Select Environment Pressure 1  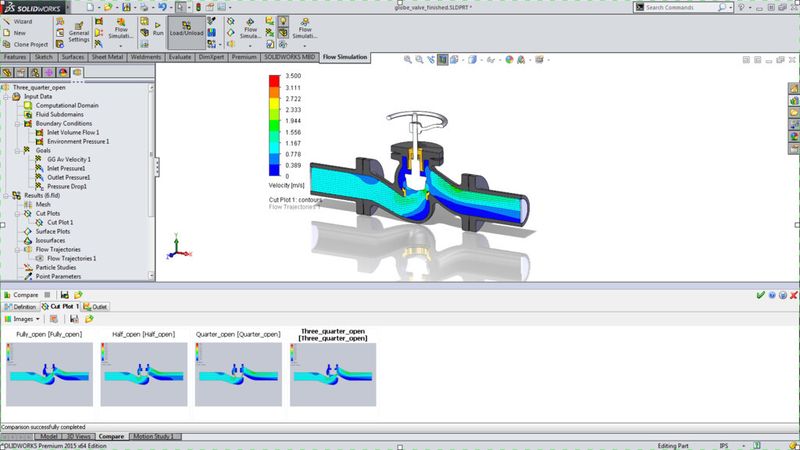pos(78,141)
